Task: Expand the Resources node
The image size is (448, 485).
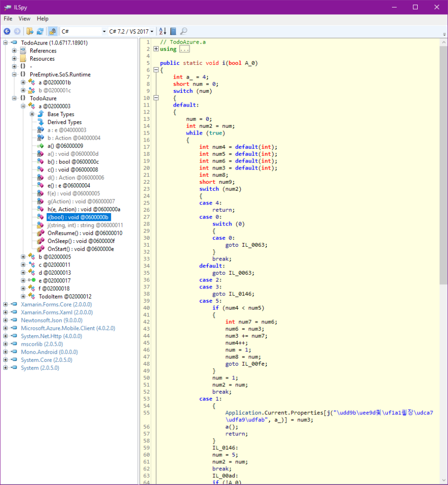Action: coord(14,58)
